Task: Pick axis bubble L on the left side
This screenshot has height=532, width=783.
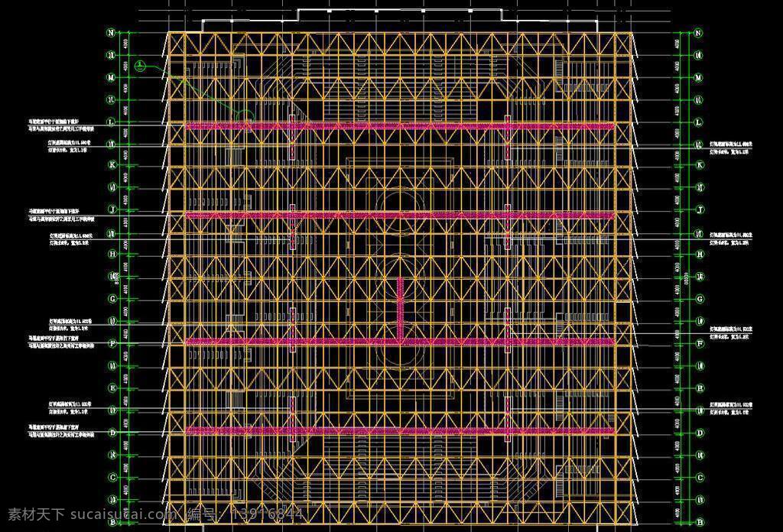Action: pyautogui.click(x=112, y=122)
